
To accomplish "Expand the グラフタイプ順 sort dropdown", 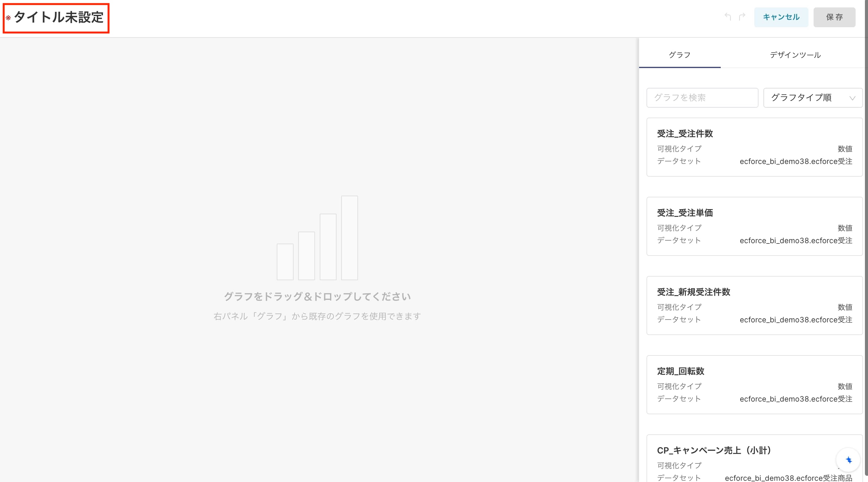I will pos(813,98).
